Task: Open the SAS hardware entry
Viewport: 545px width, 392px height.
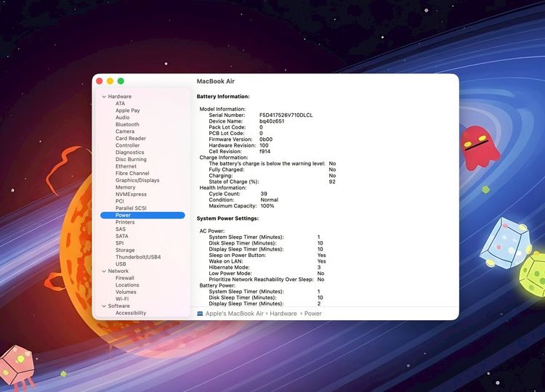Action: (120, 229)
